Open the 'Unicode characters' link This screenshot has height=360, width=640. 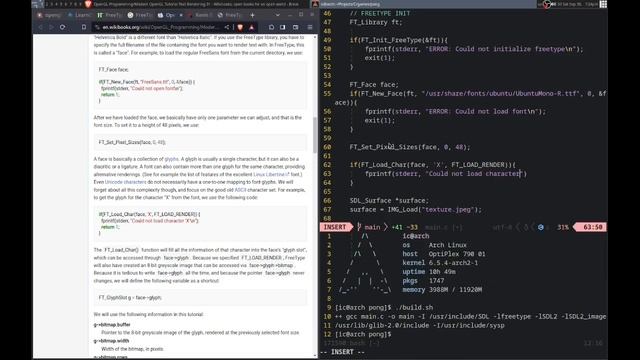pyautogui.click(x=125, y=182)
